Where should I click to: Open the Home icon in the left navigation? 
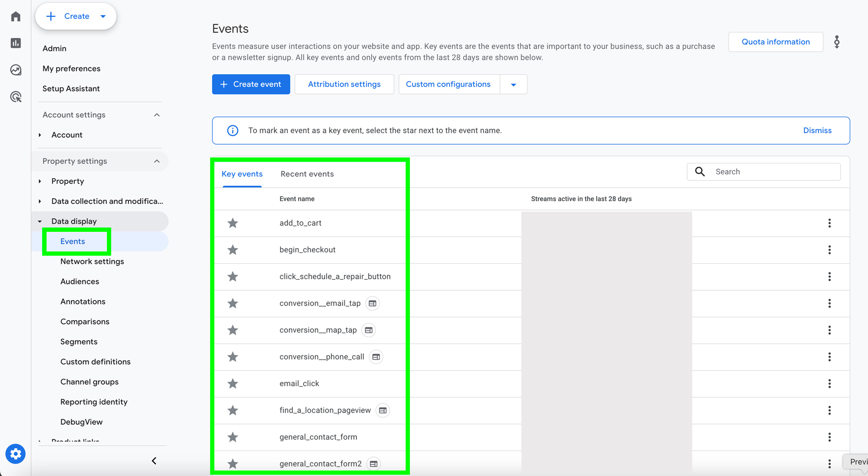point(15,16)
